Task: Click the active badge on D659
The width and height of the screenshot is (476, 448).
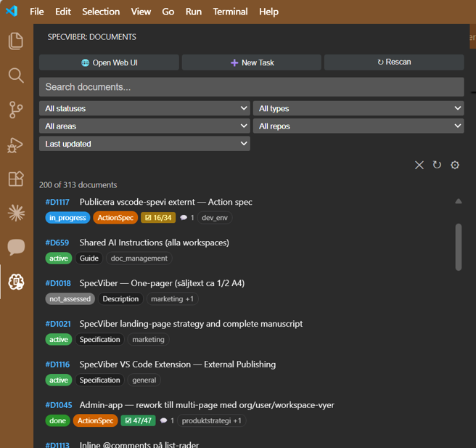Action: click(59, 258)
